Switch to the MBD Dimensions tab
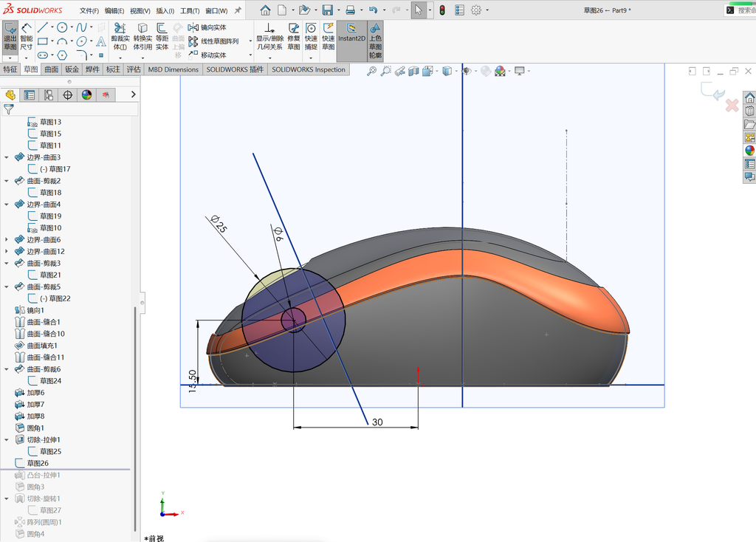756x542 pixels. pos(173,69)
